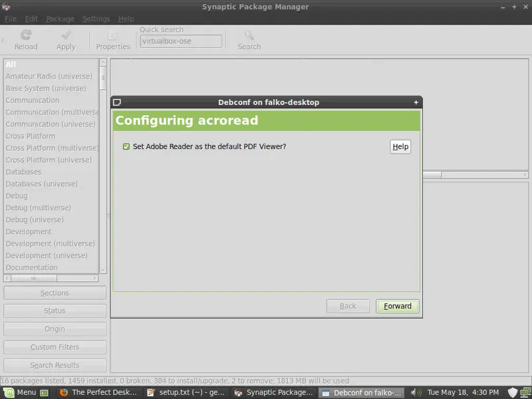Switch to setup.txt gedit taskbar item

[186, 392]
